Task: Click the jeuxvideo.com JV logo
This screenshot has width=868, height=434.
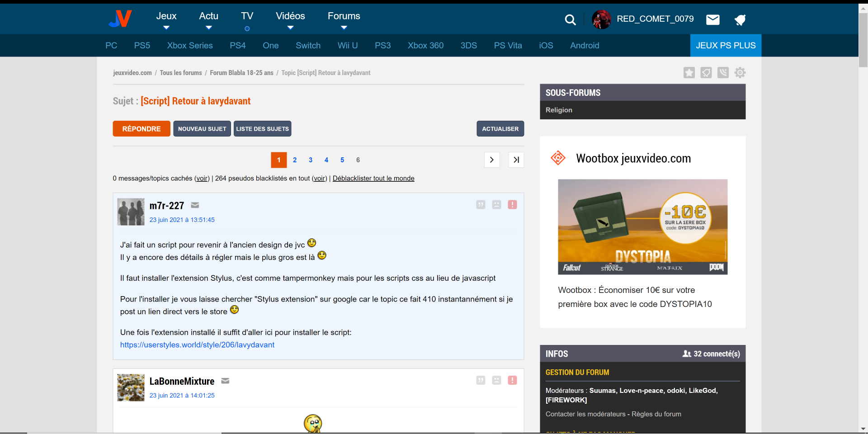Action: 120,19
